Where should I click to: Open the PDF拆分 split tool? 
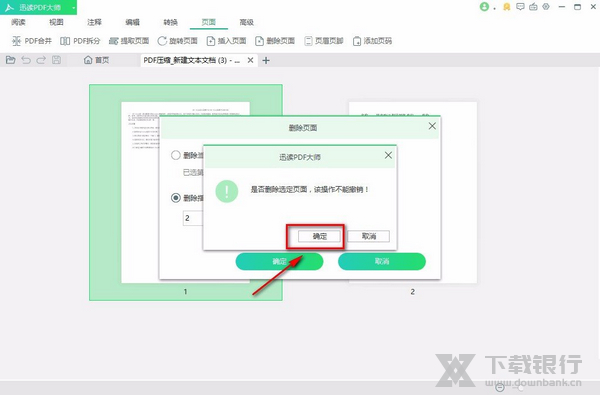pyautogui.click(x=80, y=41)
